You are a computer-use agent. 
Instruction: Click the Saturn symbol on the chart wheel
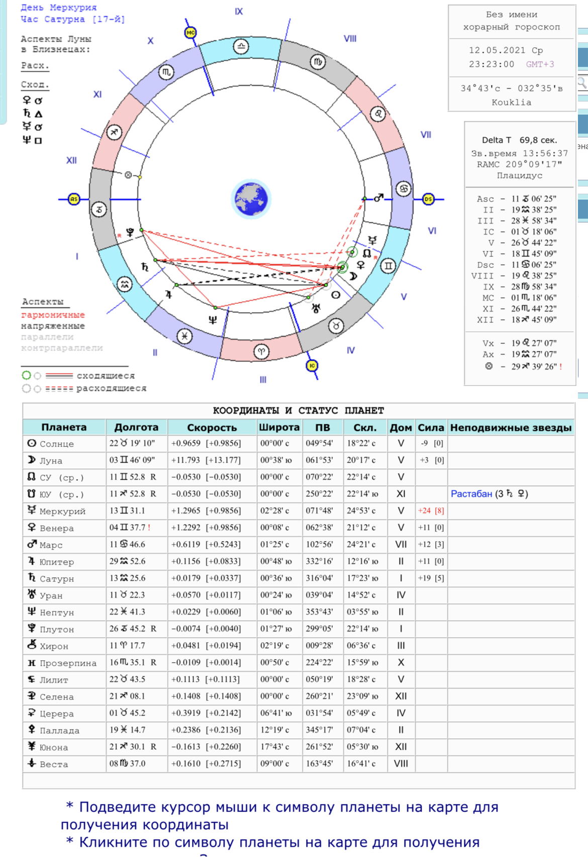(x=145, y=267)
